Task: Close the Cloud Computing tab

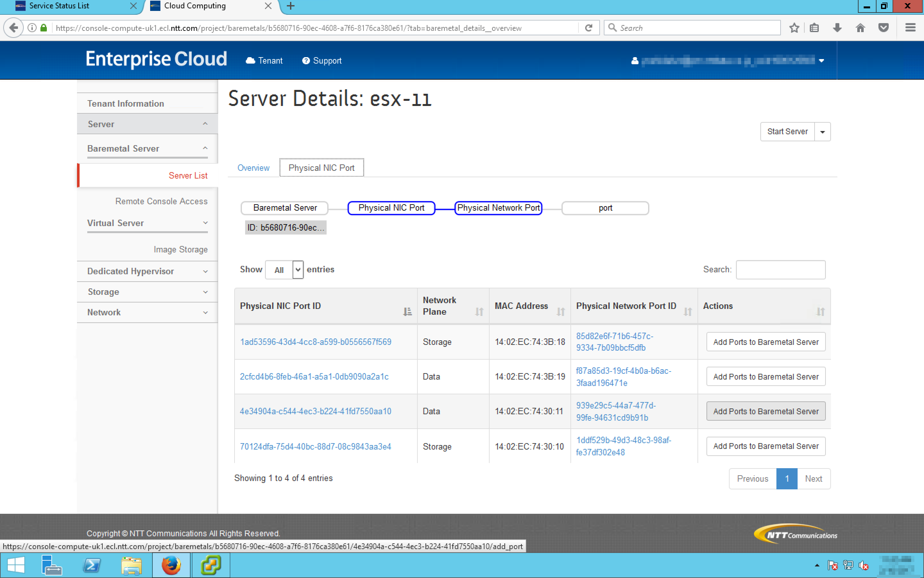Action: (268, 6)
